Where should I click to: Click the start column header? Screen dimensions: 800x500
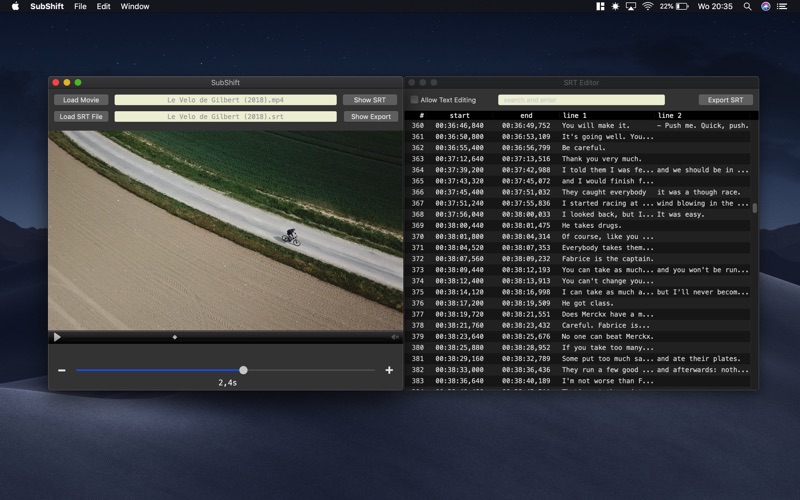[x=459, y=115]
